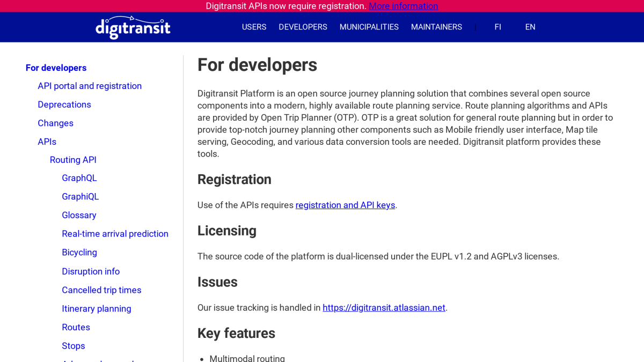
Task: Open the Glossary sidebar page
Action: (79, 215)
